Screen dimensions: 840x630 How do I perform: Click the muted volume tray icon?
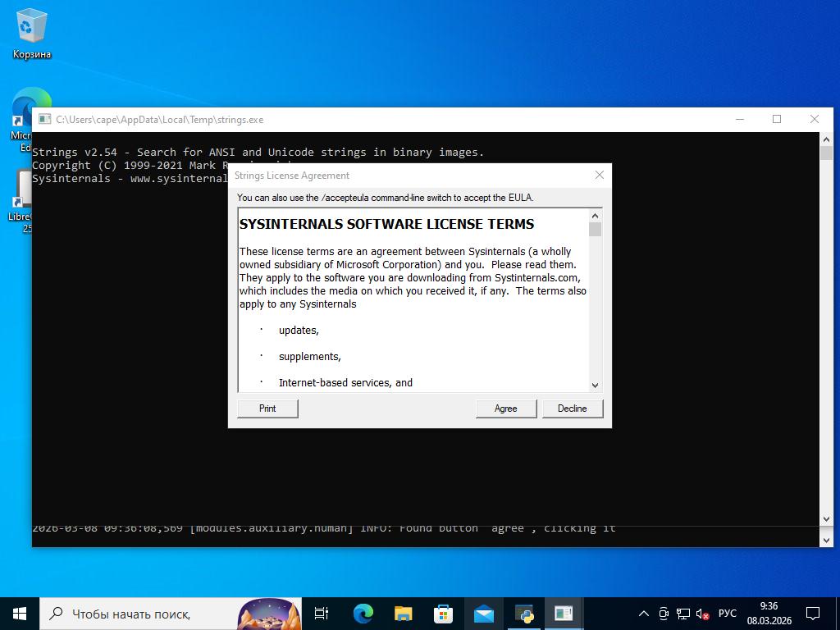(x=702, y=614)
